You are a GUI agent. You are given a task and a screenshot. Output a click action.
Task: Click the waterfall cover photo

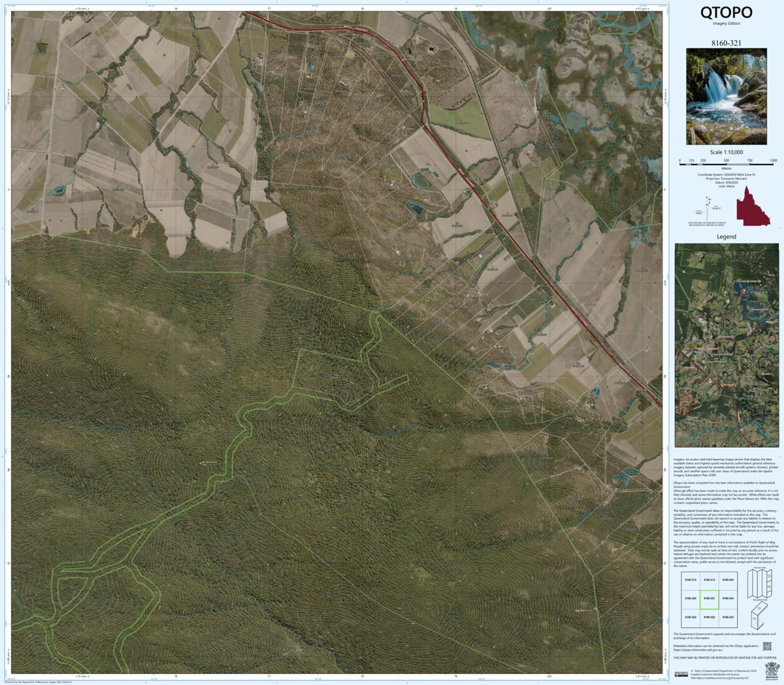pos(726,97)
